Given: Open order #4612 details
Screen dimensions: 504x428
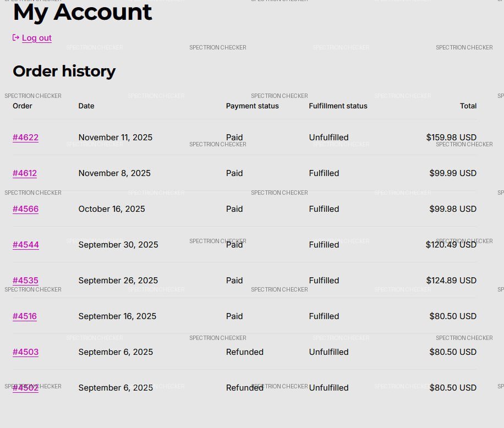Looking at the screenshot, I should [x=25, y=173].
